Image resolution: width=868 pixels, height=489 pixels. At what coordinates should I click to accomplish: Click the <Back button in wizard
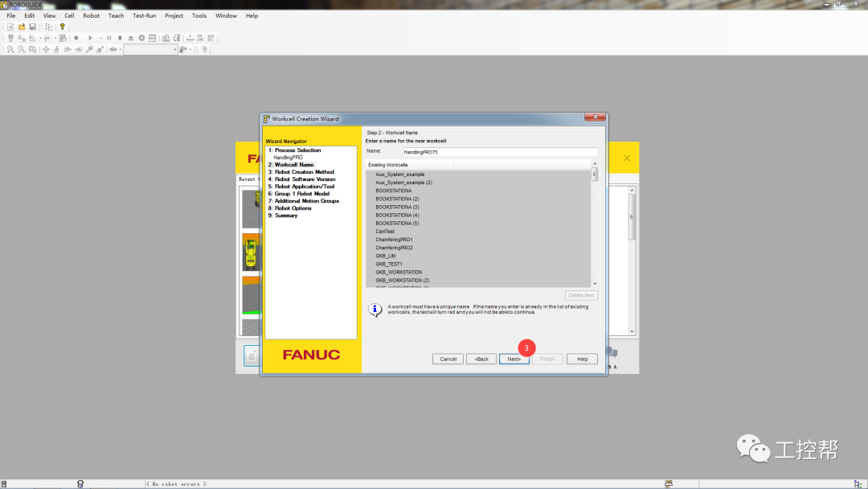point(481,359)
